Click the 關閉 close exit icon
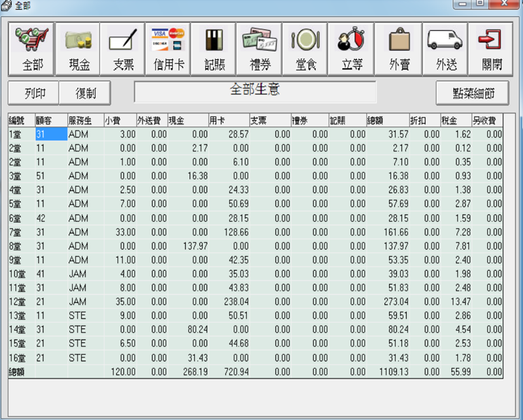Screen dimensions: 523x420 point(490,49)
